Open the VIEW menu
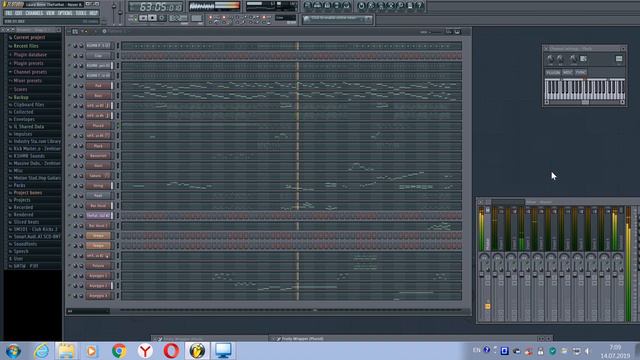The height and width of the screenshot is (360, 640). pyautogui.click(x=50, y=13)
